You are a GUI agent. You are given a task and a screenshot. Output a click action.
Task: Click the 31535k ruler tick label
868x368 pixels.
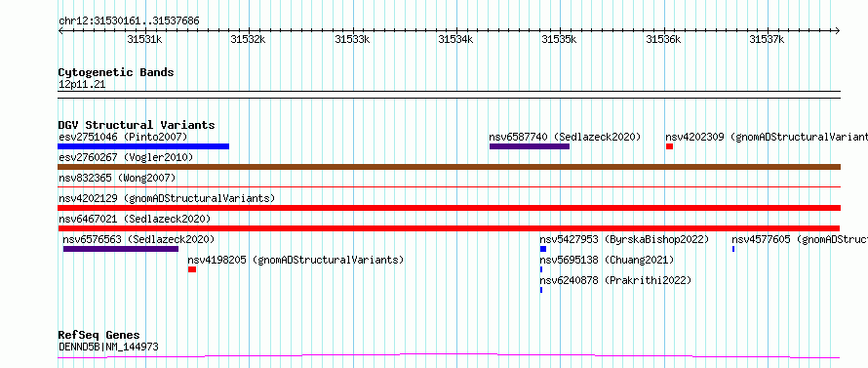(559, 39)
